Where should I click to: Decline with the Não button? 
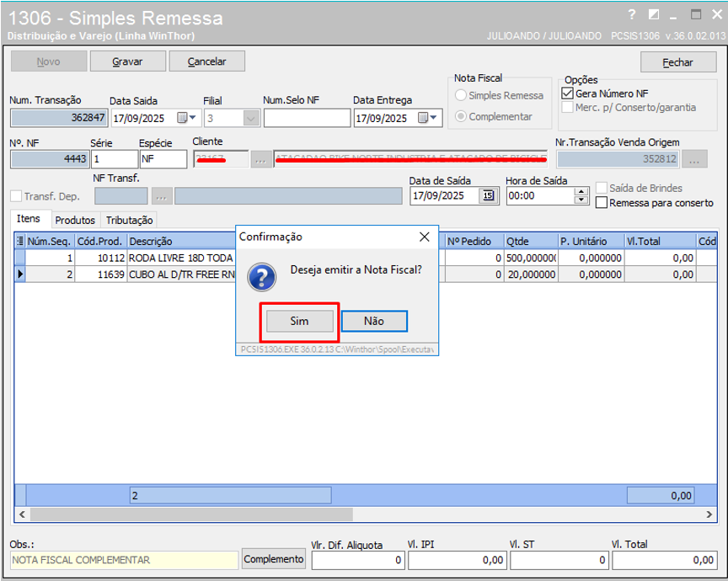[x=374, y=321]
